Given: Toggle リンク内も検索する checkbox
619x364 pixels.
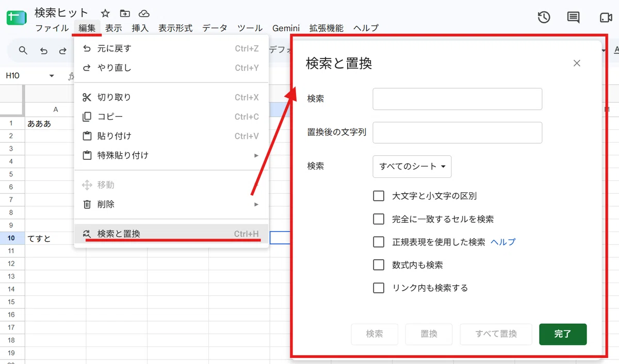Looking at the screenshot, I should (x=379, y=288).
